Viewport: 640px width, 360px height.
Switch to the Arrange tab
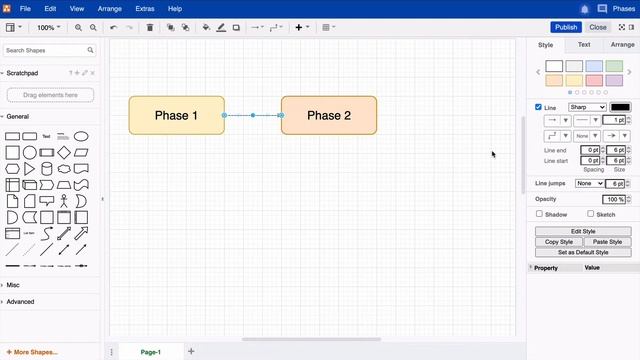622,44
